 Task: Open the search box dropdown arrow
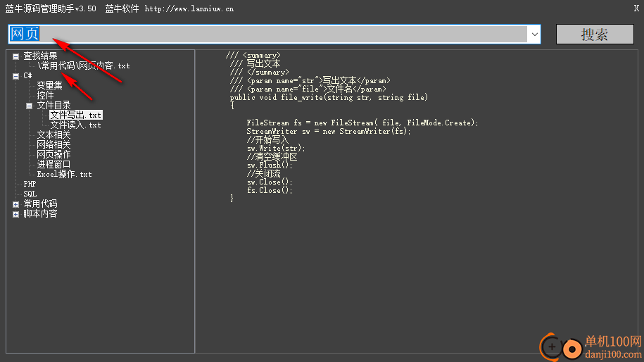click(534, 34)
